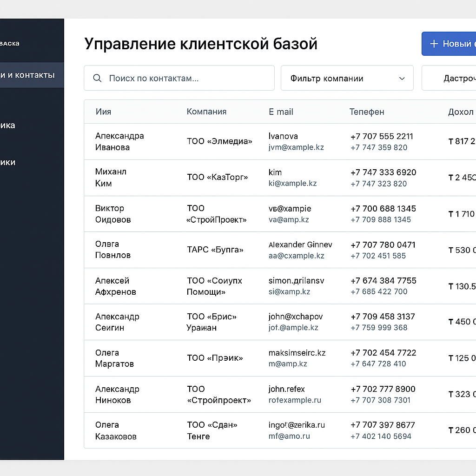This screenshot has height=476, width=476.
Task: Click phone number +7 702 454 7722
Action: 383,353
